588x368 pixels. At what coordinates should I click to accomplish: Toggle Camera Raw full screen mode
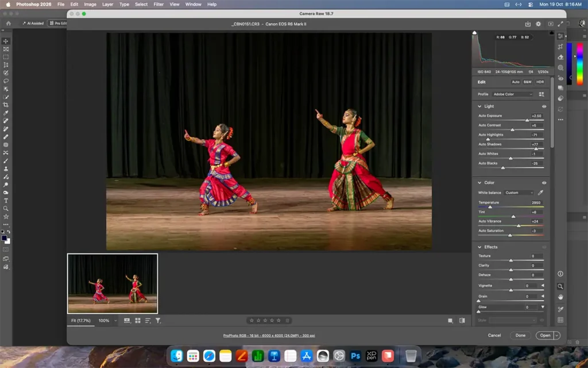click(560, 24)
